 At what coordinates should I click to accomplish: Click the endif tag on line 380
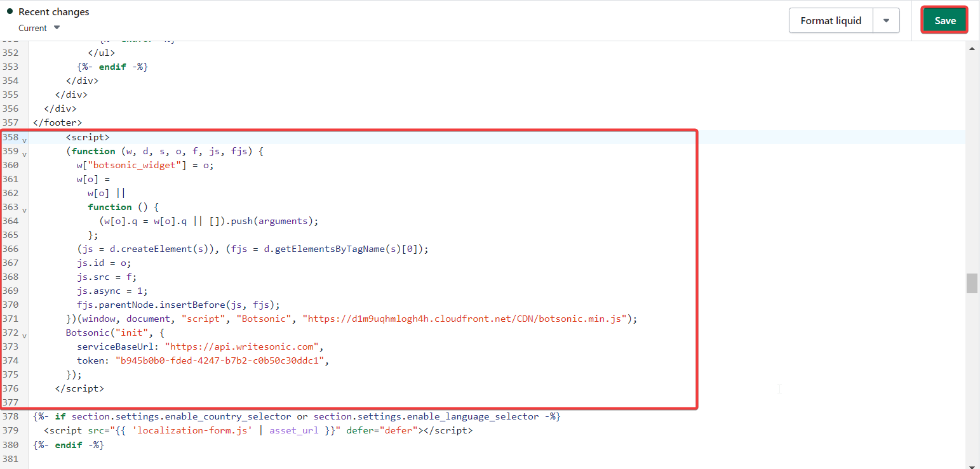69,445
